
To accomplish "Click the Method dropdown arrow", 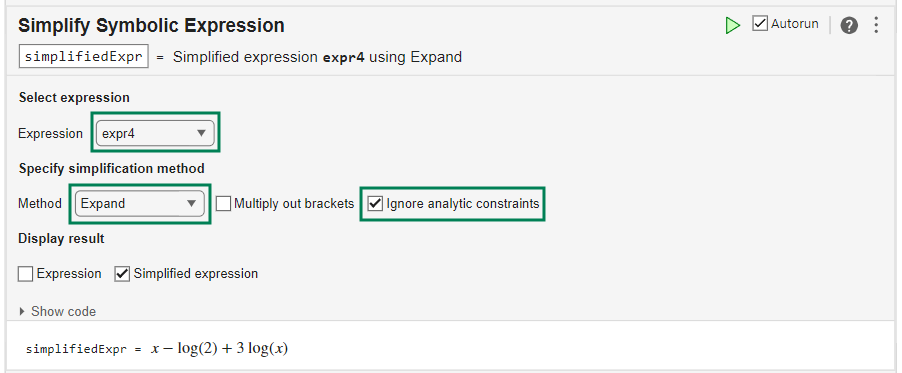I will click(x=192, y=204).
